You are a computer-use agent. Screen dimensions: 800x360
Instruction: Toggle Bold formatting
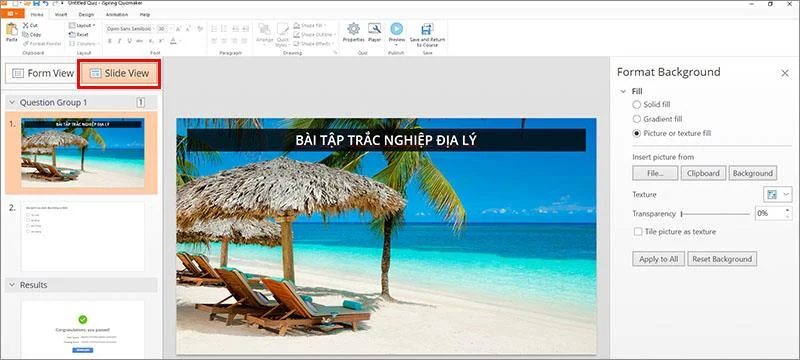(109, 41)
